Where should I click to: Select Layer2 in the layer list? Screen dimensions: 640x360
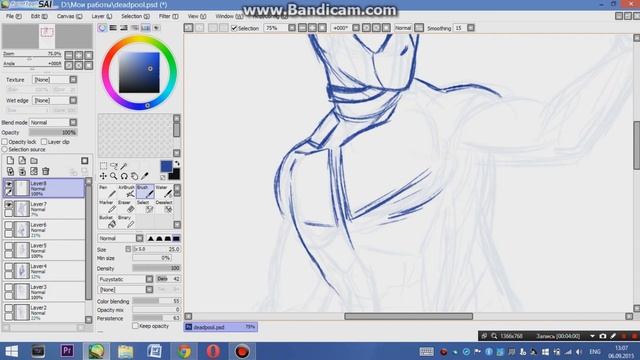click(44, 312)
